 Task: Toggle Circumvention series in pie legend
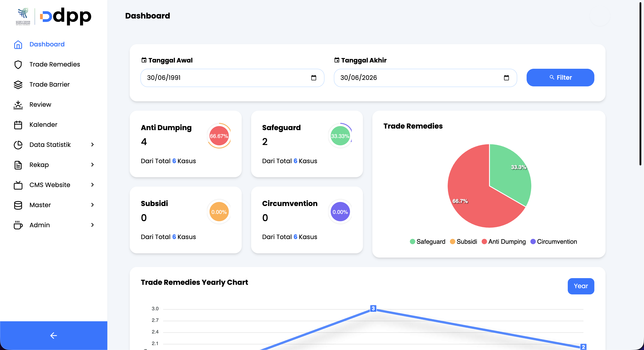tap(553, 242)
